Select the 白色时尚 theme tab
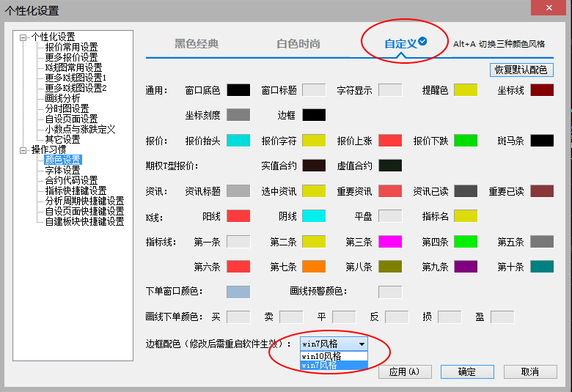This screenshot has width=572, height=392. click(x=298, y=44)
